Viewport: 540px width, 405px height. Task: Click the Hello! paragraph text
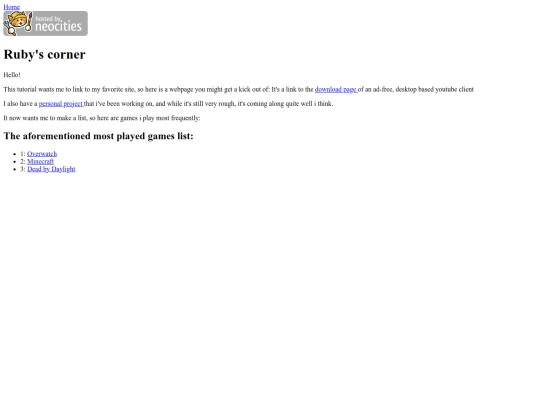(12, 75)
